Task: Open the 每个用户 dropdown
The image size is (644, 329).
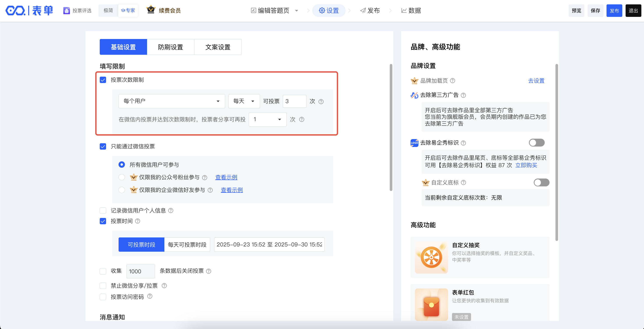Action: click(171, 101)
